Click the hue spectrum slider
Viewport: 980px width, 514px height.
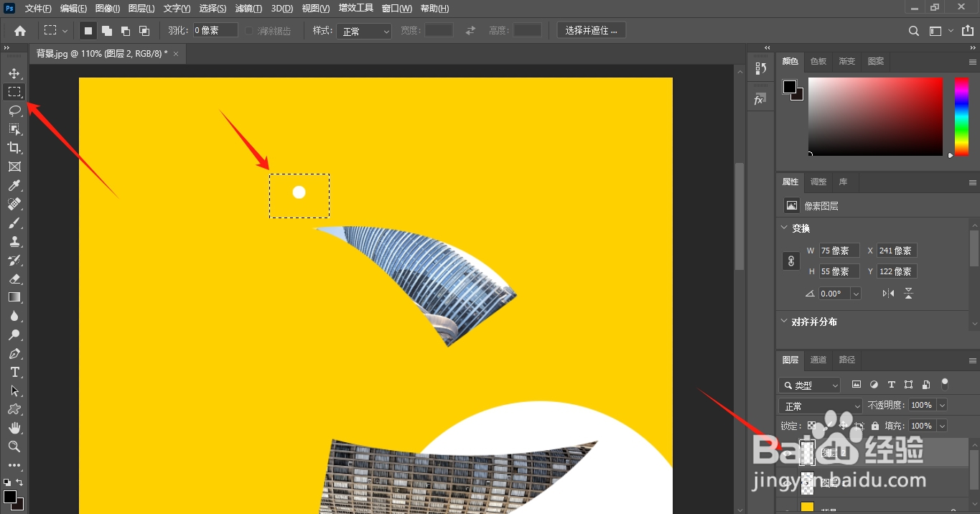961,116
